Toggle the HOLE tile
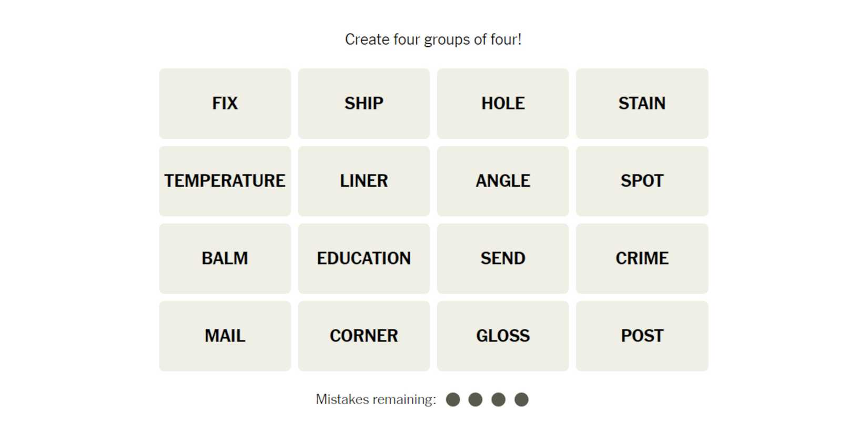868x434 pixels. tap(502, 103)
